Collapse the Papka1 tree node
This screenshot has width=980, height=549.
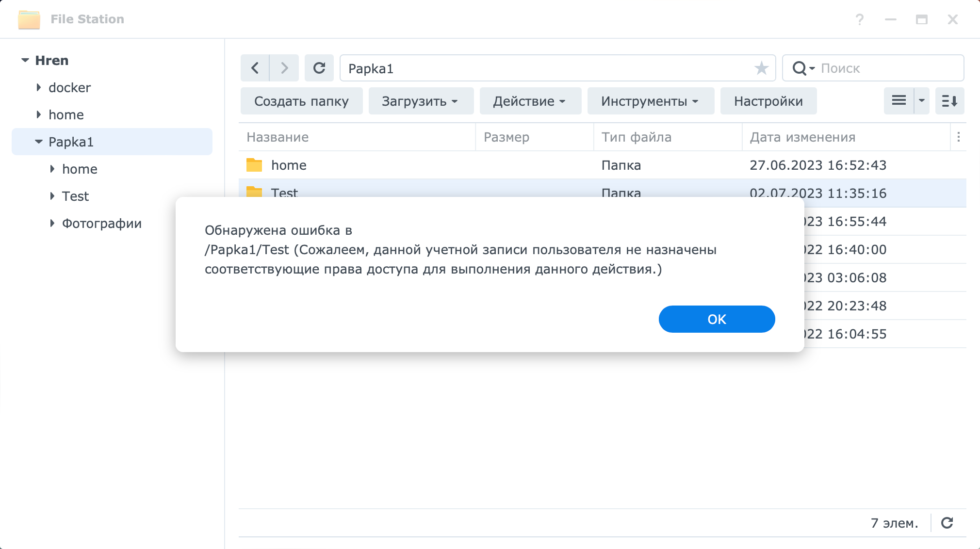pyautogui.click(x=39, y=142)
